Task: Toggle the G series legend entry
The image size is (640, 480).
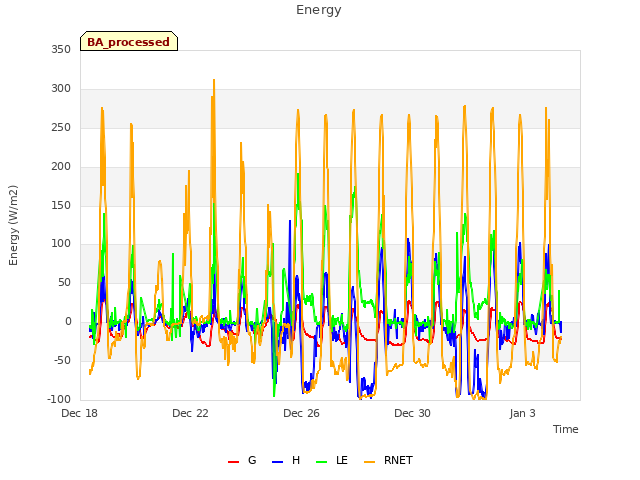Action: (x=242, y=460)
